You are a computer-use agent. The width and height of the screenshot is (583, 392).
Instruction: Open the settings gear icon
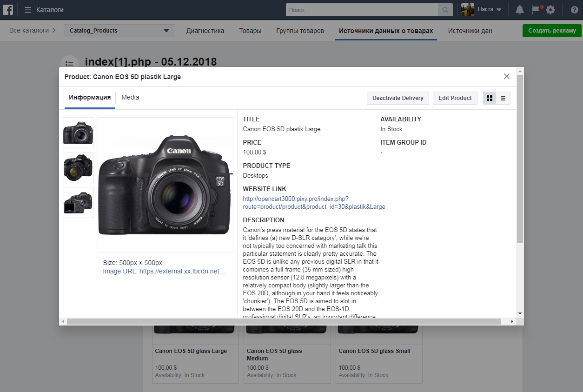[x=550, y=10]
